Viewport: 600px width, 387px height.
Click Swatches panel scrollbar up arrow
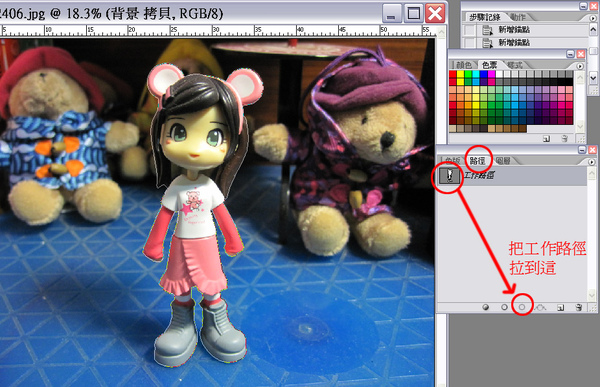(580, 77)
